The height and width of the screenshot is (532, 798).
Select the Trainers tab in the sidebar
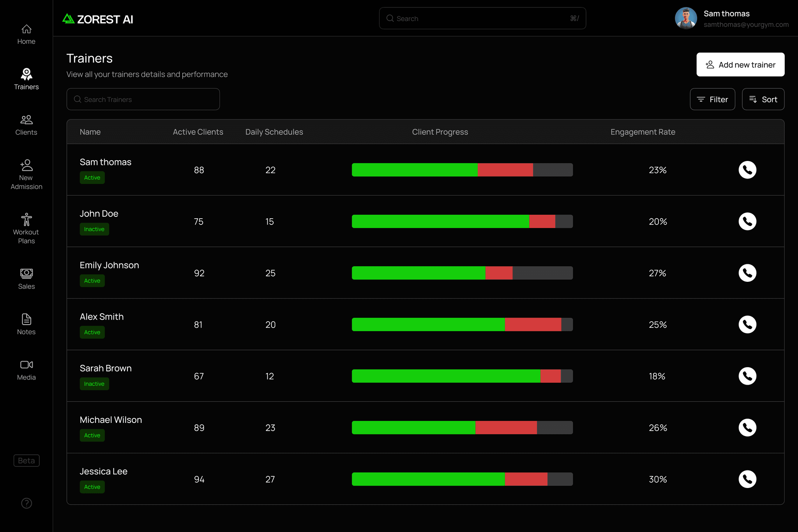pos(26,79)
